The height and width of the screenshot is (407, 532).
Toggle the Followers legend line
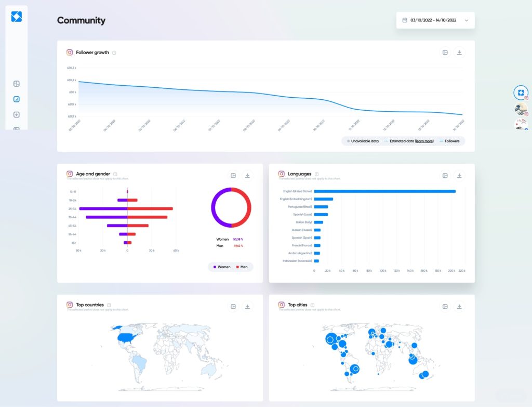(x=449, y=141)
